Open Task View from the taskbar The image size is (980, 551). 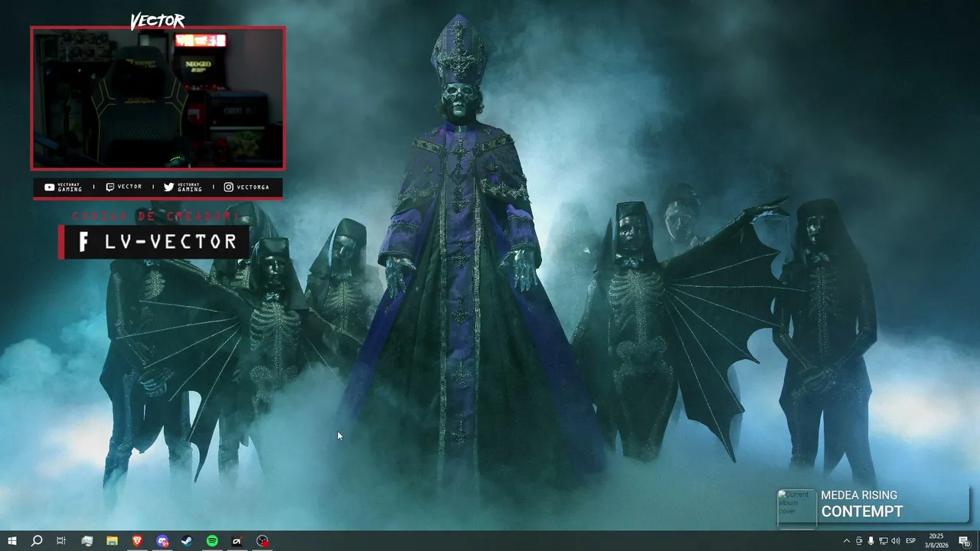pyautogui.click(x=61, y=541)
